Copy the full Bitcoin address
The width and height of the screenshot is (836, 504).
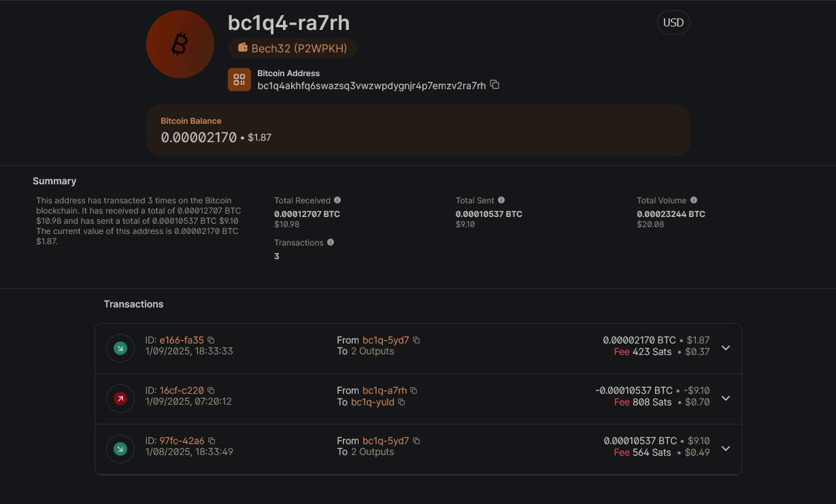pos(495,85)
